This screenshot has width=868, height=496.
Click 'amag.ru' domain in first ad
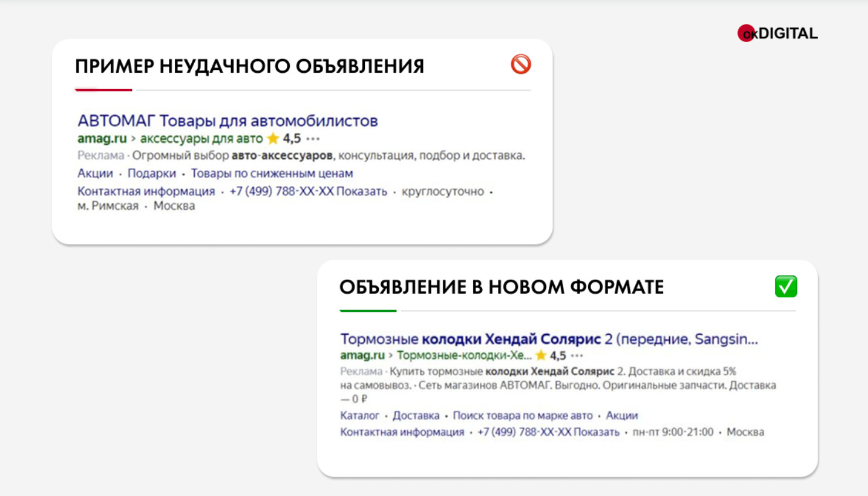(x=102, y=138)
